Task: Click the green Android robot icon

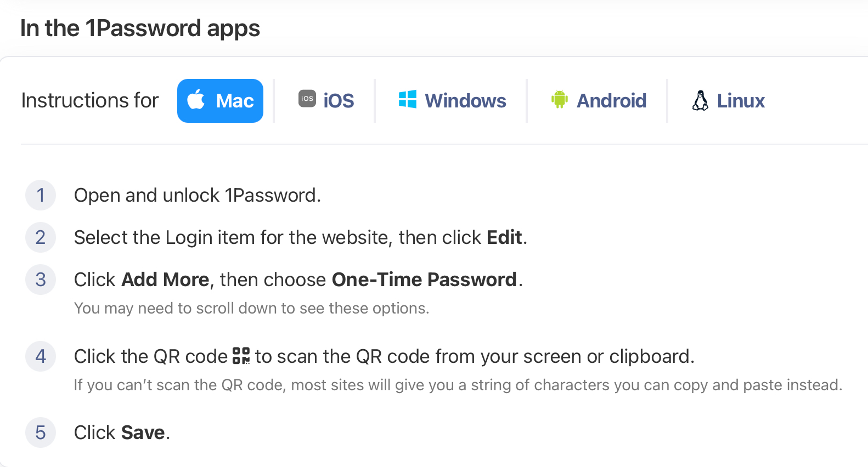Action: [559, 99]
